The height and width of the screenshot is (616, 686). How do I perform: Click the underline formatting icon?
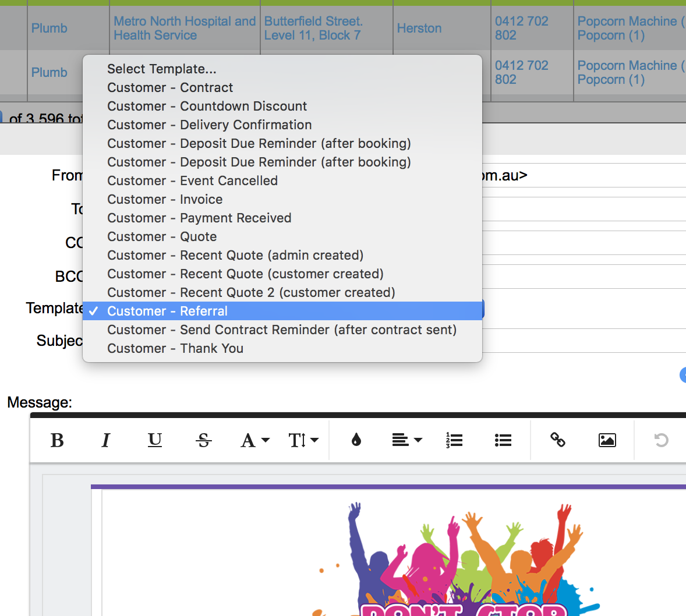pos(154,441)
